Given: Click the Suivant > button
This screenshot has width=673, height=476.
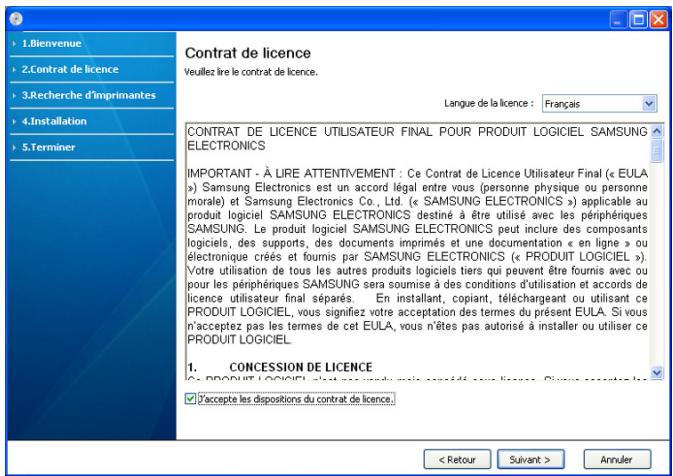Looking at the screenshot, I should coord(531,460).
